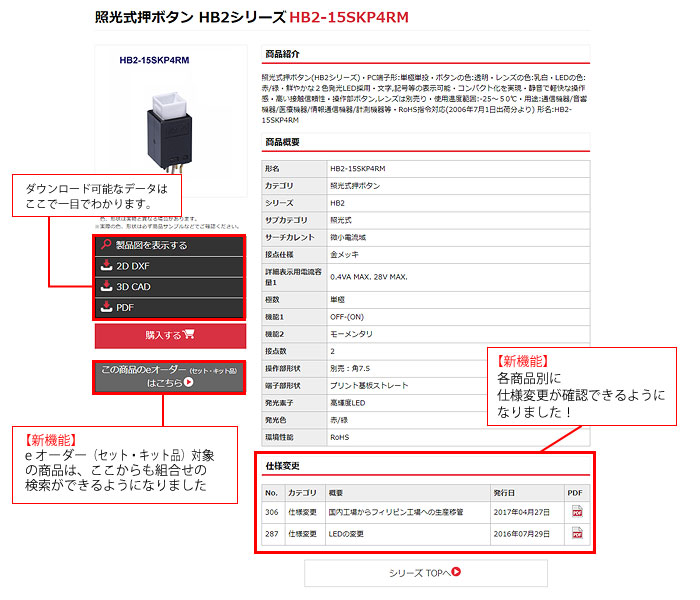Select the 機能1 value OFF-(ON)
The image size is (700, 600).
(347, 317)
